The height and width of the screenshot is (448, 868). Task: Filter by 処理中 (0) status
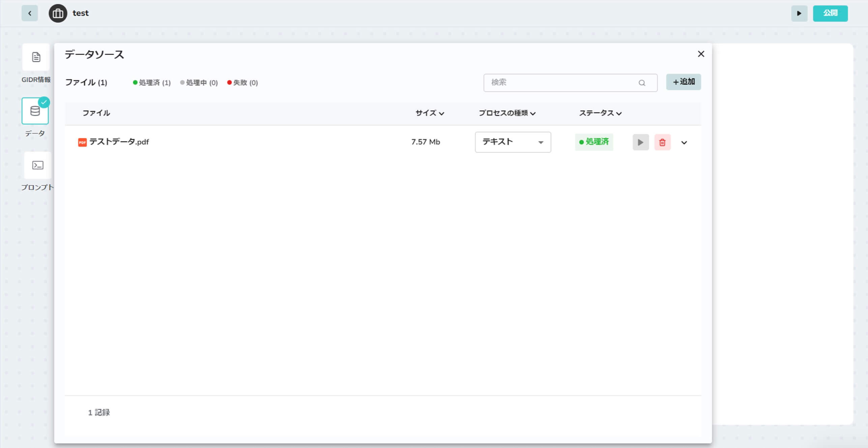click(x=199, y=83)
